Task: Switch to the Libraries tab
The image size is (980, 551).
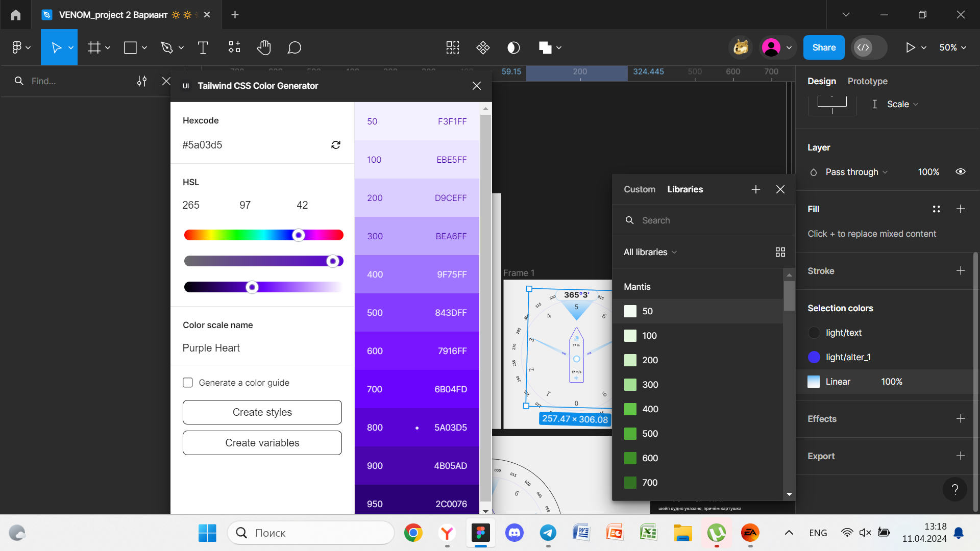Action: tap(685, 189)
